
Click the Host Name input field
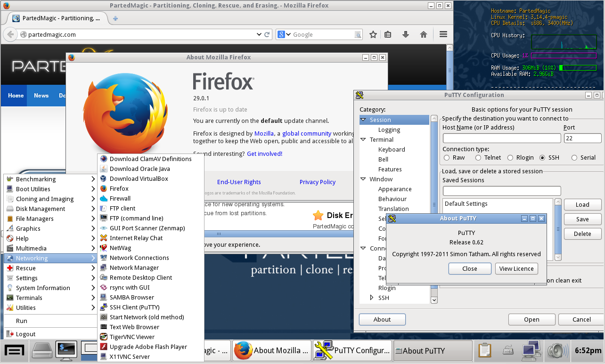tap(501, 138)
